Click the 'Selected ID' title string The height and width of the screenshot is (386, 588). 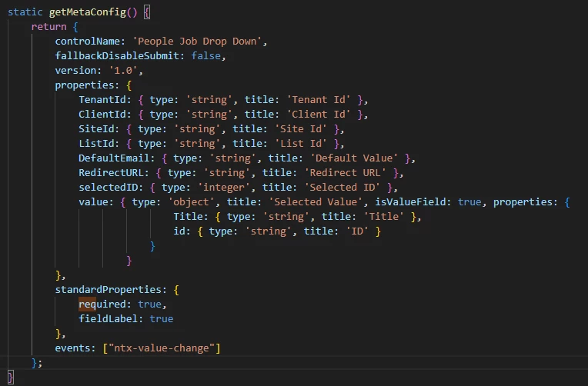[342, 188]
